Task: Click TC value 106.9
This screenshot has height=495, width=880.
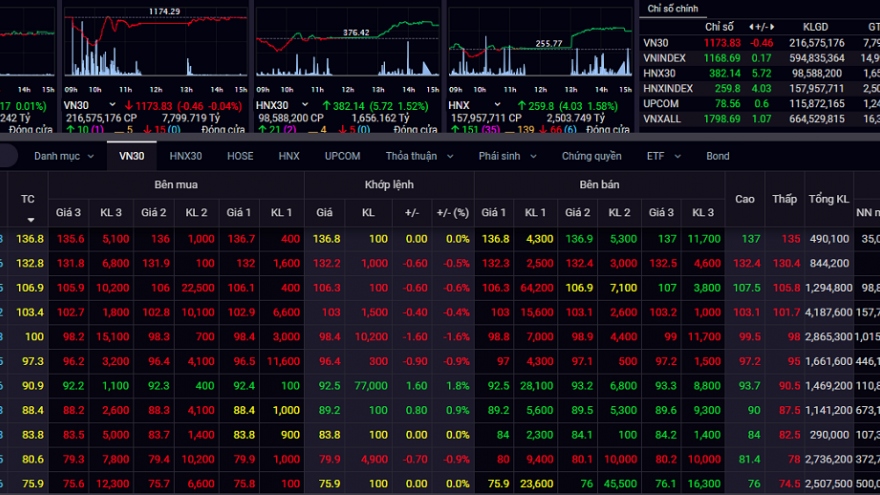Action: (x=30, y=287)
